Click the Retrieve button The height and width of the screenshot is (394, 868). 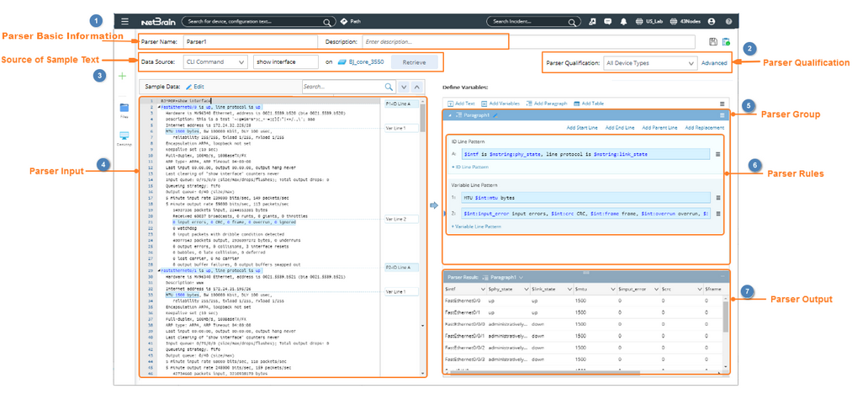414,62
